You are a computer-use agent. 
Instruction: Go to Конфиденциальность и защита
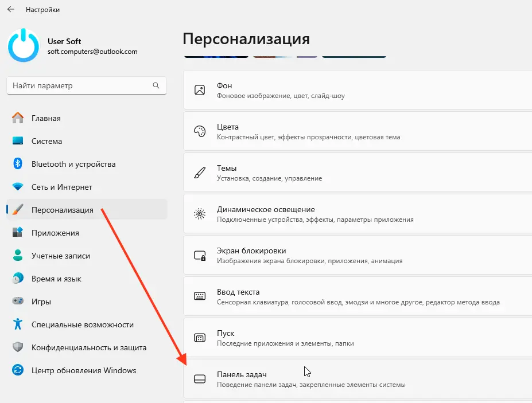pyautogui.click(x=87, y=347)
